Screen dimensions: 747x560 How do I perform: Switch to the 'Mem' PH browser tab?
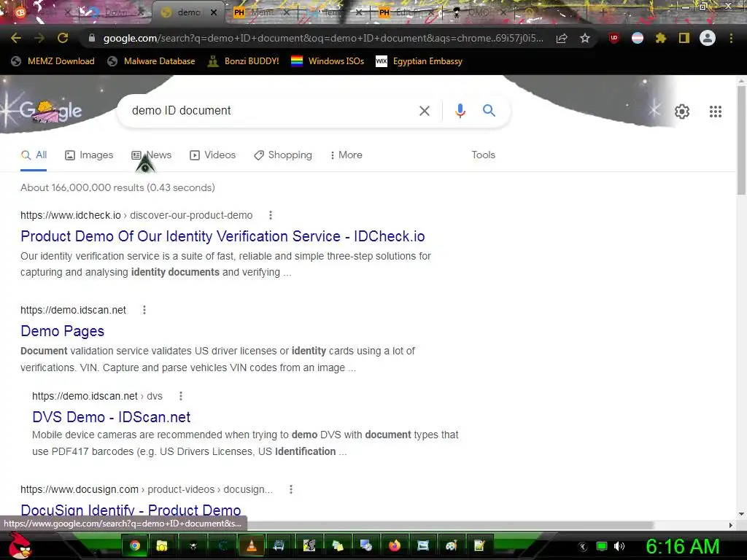point(261,12)
